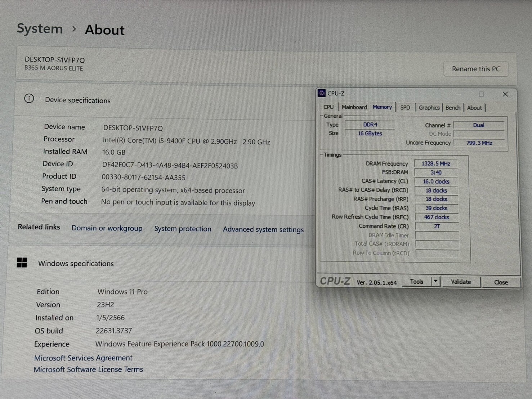This screenshot has height=399, width=532.
Task: Close CPU-Z with the X button
Action: [505, 94]
